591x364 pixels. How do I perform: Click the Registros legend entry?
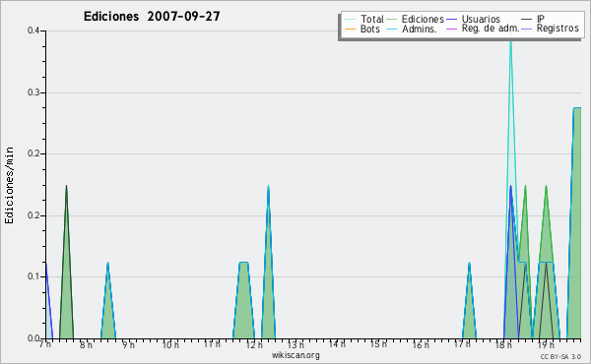558,29
